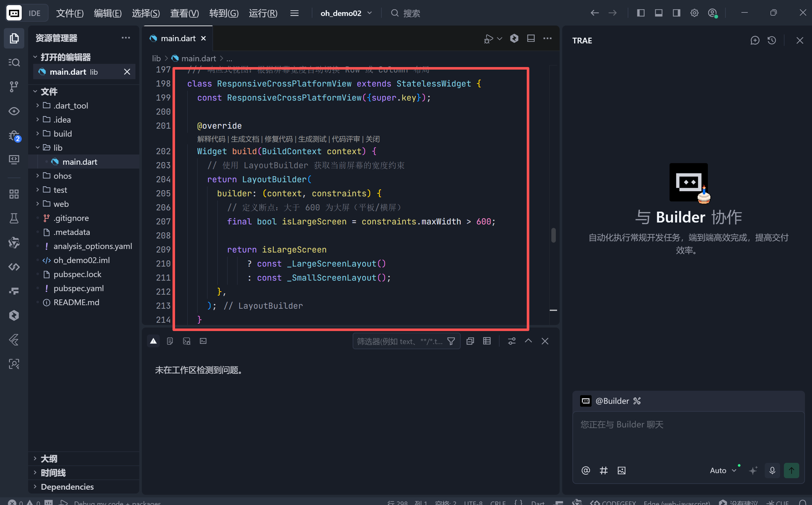812x505 pixels.
Task: Click the chat history icon in TRAE panel
Action: click(771, 41)
